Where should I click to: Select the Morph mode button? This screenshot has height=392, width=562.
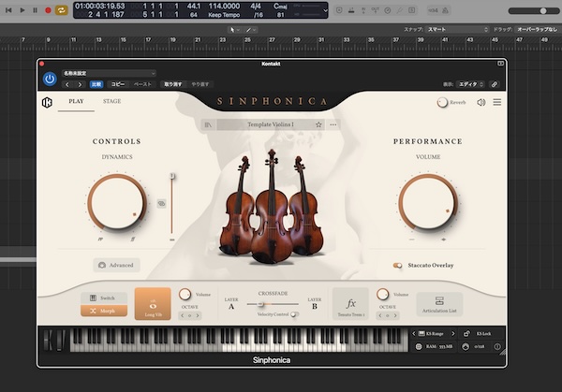[104, 311]
